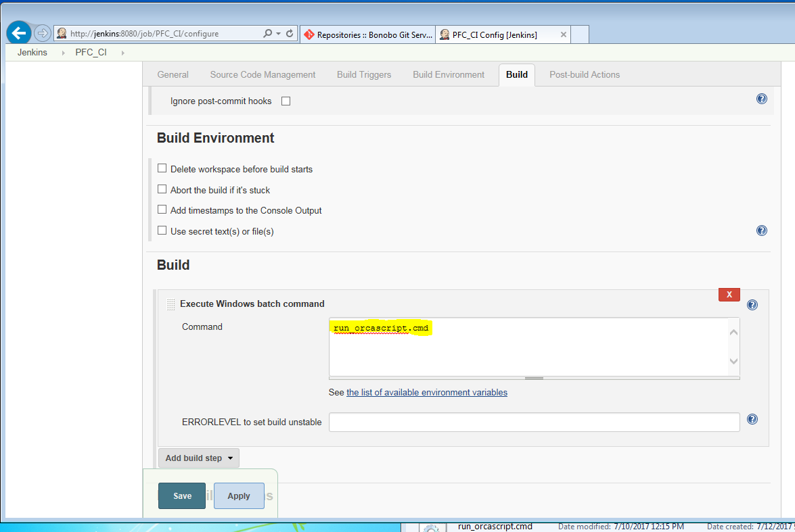Click the search magnifier in address bar

267,33
